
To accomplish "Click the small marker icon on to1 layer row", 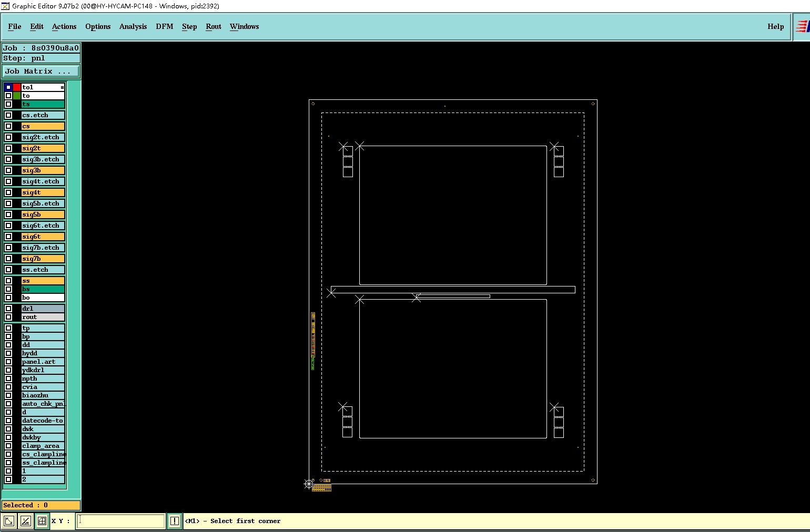I will 62,87.
